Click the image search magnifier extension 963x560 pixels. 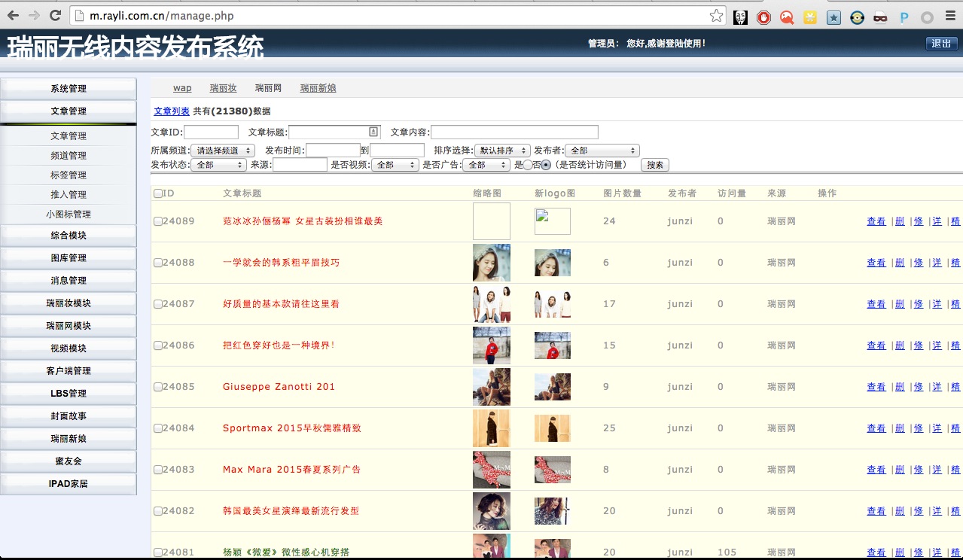click(x=787, y=17)
